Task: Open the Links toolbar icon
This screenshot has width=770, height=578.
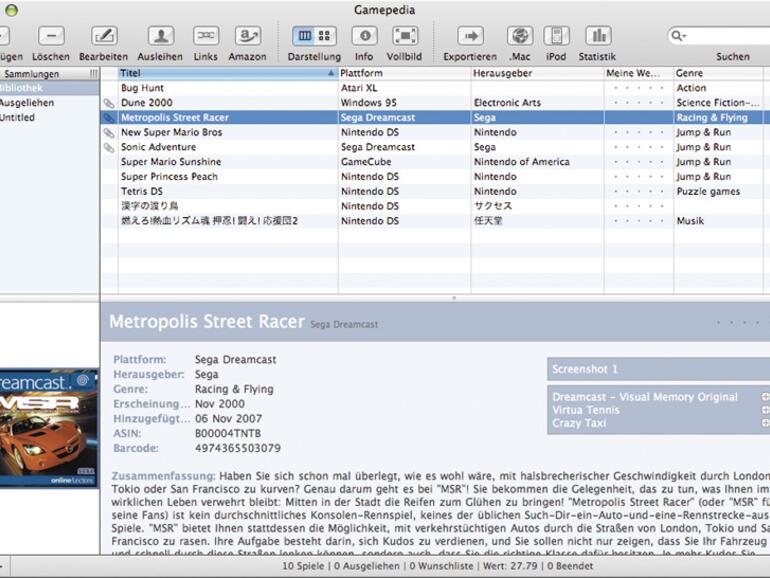Action: pos(206,36)
